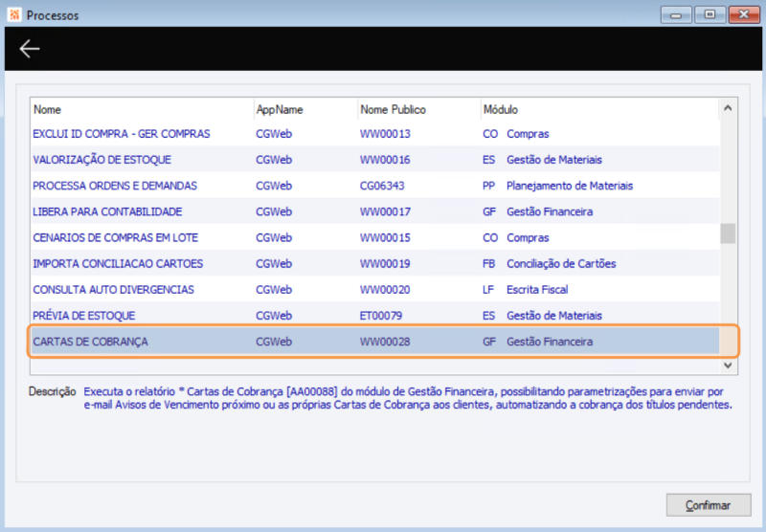Click module Planejamento de Materiais
The image size is (766, 532).
tap(570, 186)
